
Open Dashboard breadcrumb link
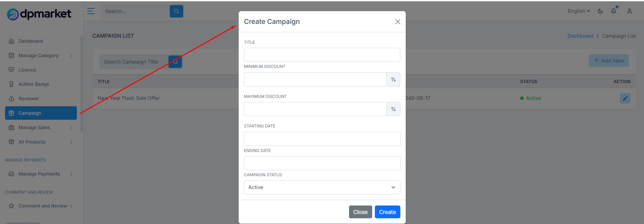(x=580, y=36)
